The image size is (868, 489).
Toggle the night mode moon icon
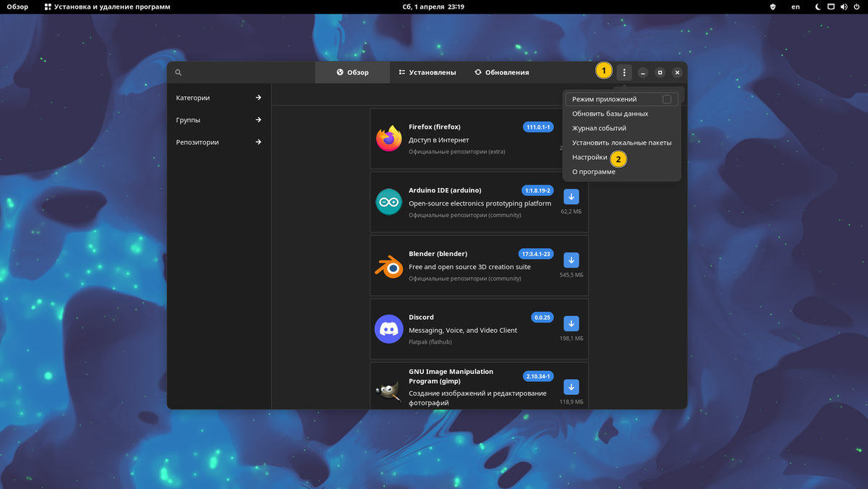coord(817,7)
